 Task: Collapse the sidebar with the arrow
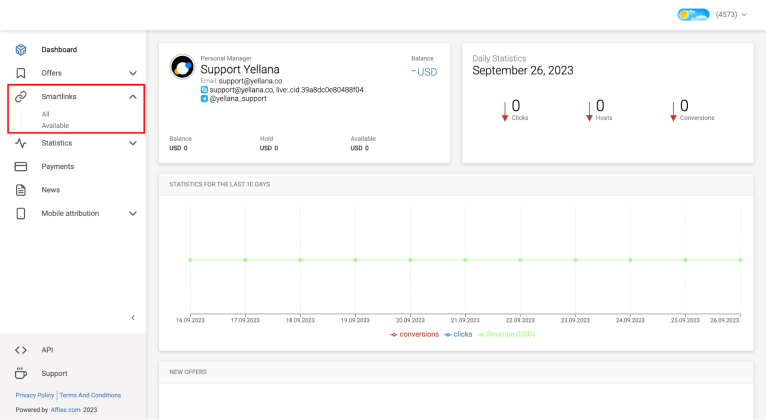pyautogui.click(x=133, y=318)
